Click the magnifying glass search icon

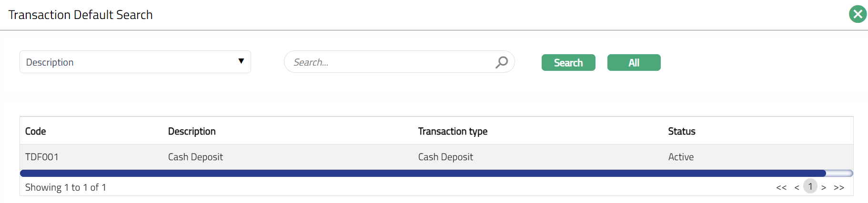click(x=502, y=62)
